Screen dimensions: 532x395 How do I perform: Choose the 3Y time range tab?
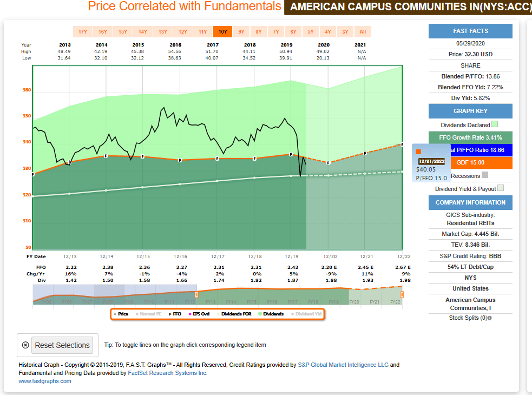[x=345, y=31]
